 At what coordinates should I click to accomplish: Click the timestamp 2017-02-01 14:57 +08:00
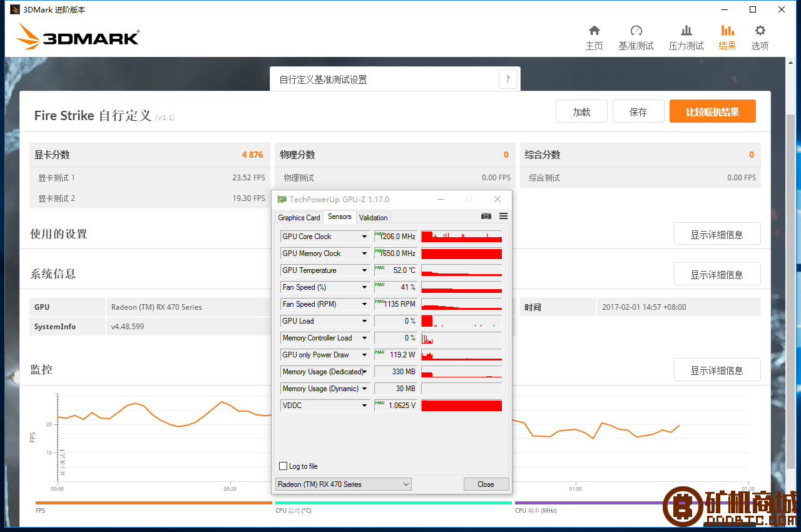click(x=644, y=307)
